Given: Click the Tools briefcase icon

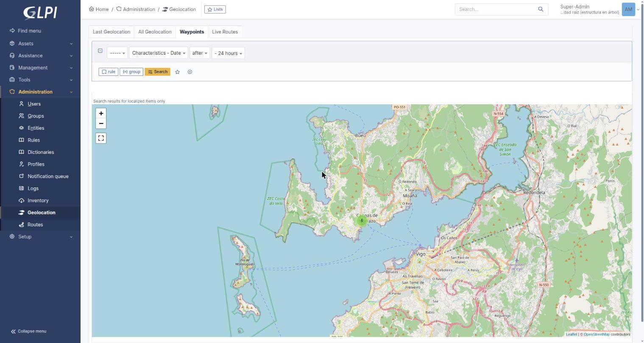Looking at the screenshot, I should tap(12, 80).
